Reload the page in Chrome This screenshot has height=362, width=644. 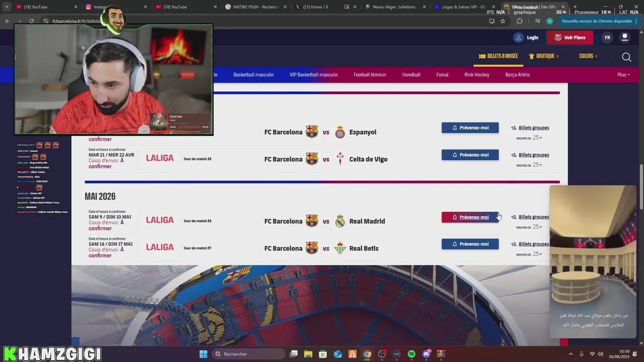tap(31, 21)
